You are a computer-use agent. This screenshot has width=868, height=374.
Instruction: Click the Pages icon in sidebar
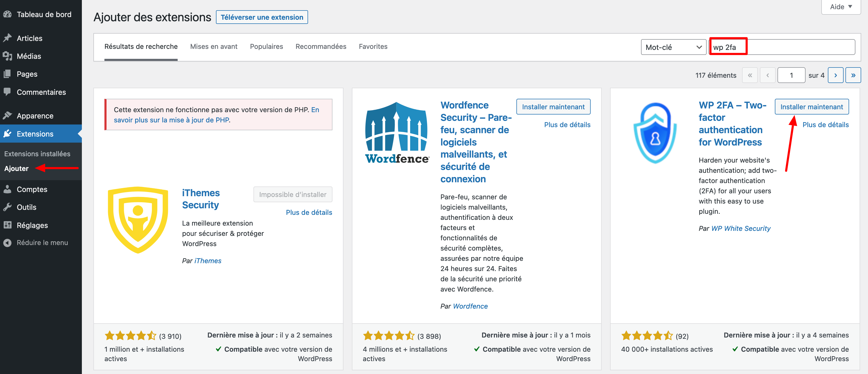coord(7,74)
